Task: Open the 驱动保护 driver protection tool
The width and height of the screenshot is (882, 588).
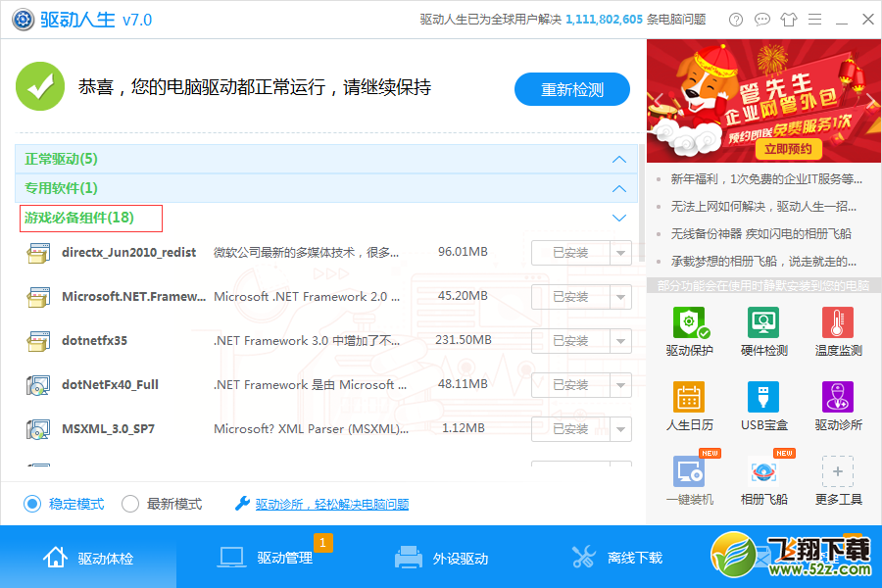Action: (x=689, y=332)
